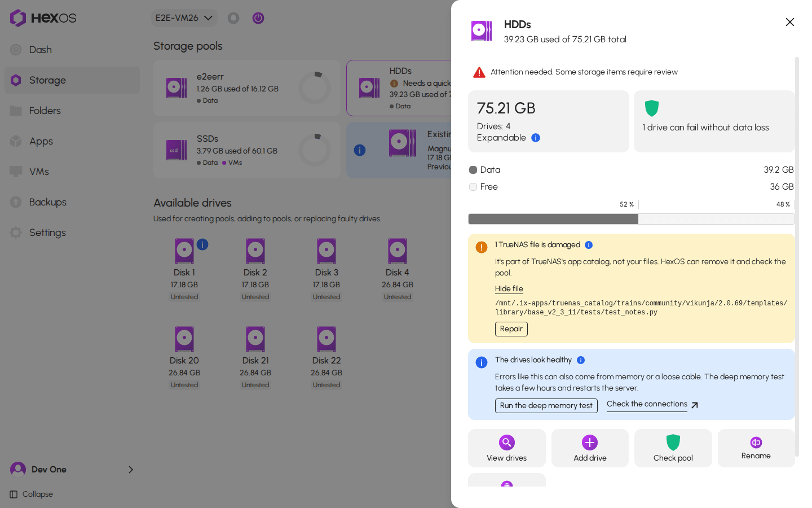
Task: Select the Disk 20 drive
Action: click(x=184, y=358)
